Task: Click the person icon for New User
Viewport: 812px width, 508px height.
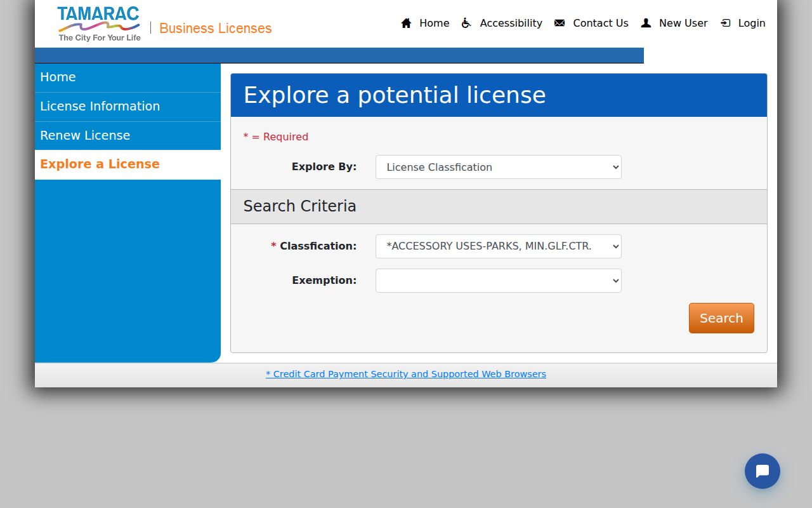Action: pos(646,23)
